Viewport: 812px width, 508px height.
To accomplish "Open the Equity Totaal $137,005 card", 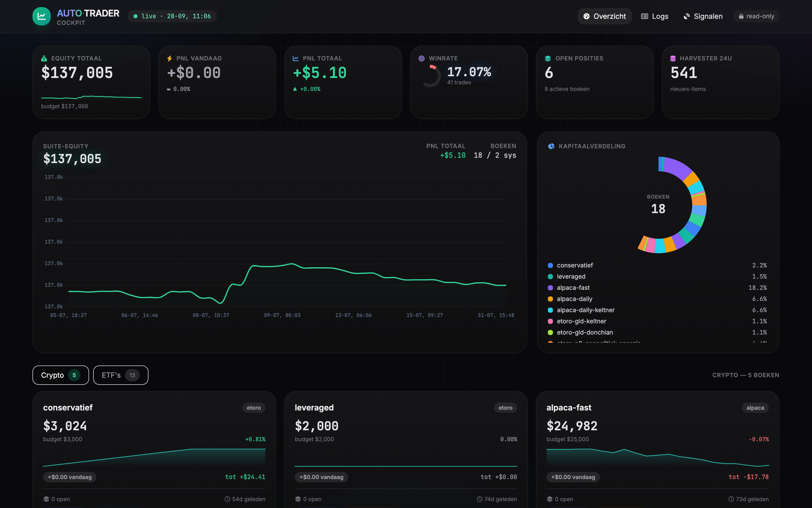I will 91,82.
